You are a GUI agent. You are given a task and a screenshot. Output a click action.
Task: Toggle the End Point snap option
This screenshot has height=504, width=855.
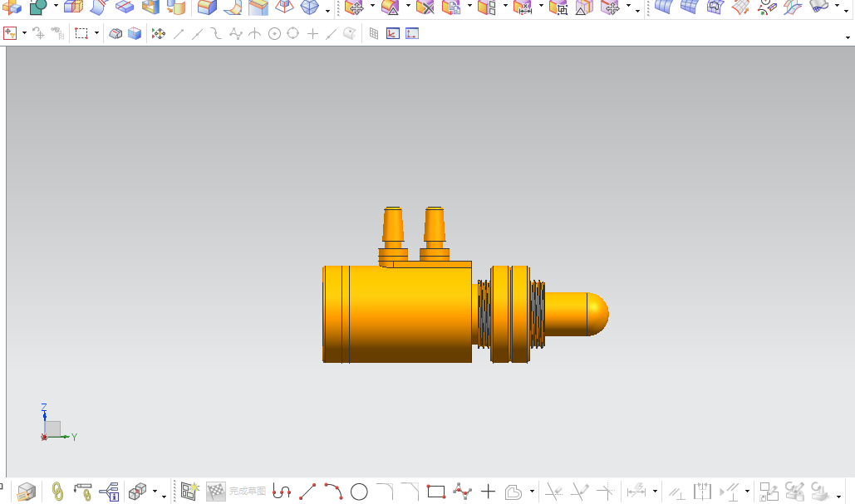click(179, 34)
